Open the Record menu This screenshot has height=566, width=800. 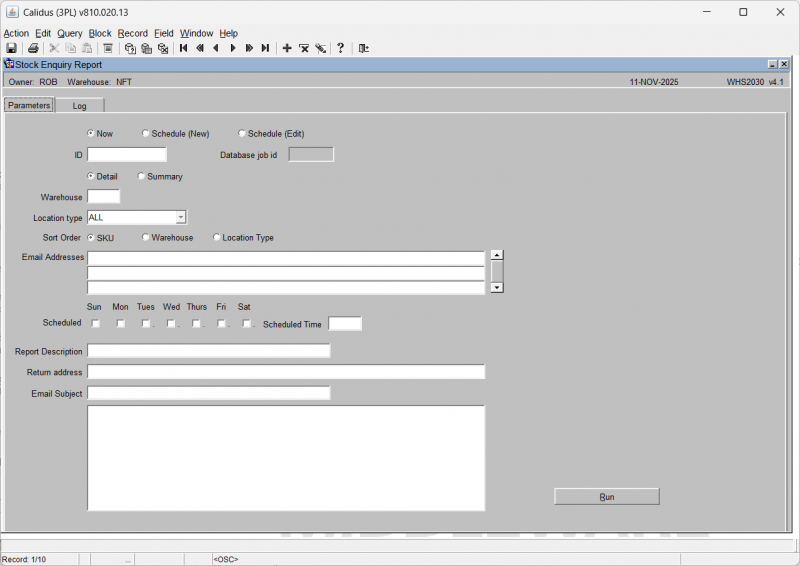[x=132, y=33]
